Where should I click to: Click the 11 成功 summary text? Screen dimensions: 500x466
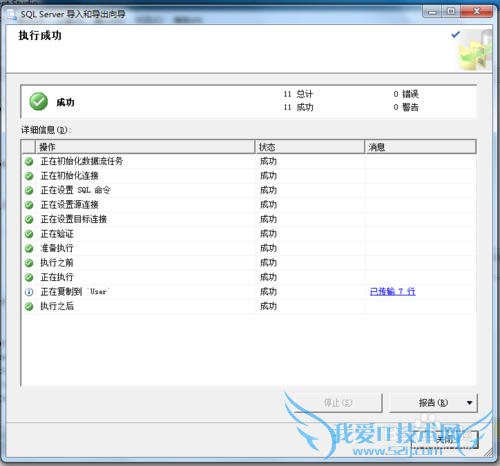[x=298, y=107]
